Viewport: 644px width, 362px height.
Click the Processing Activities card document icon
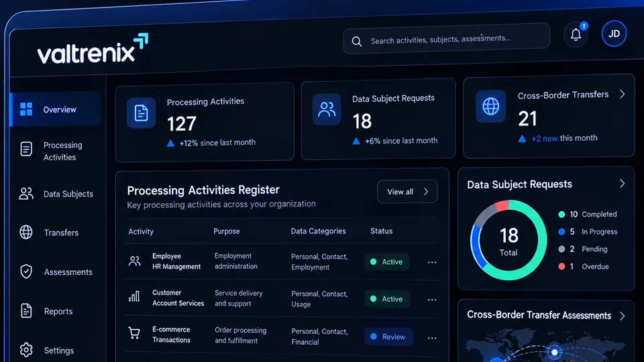point(141,113)
